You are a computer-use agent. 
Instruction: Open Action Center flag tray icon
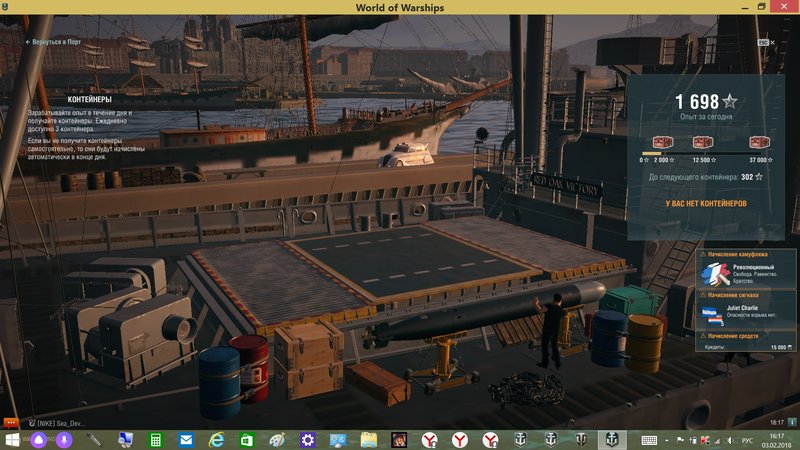point(680,440)
